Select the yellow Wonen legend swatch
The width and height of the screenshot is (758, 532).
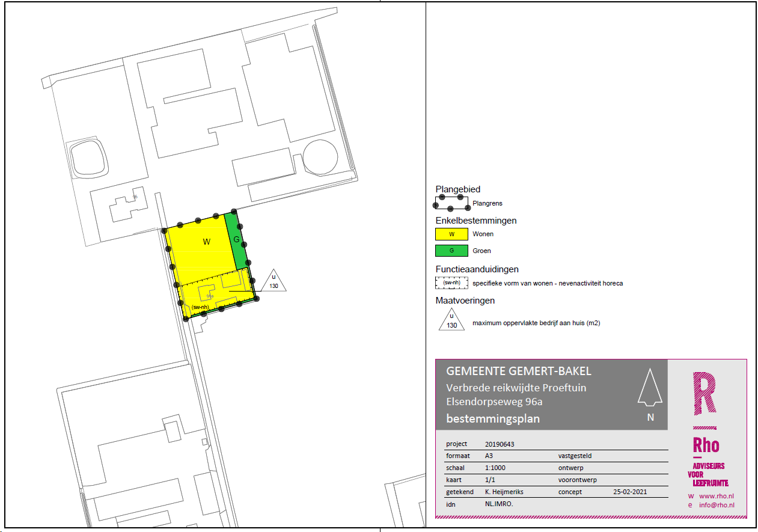click(x=451, y=234)
